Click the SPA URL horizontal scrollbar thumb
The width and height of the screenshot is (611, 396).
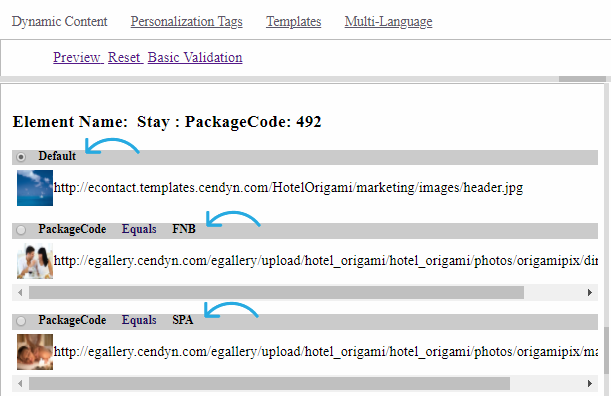(x=269, y=384)
